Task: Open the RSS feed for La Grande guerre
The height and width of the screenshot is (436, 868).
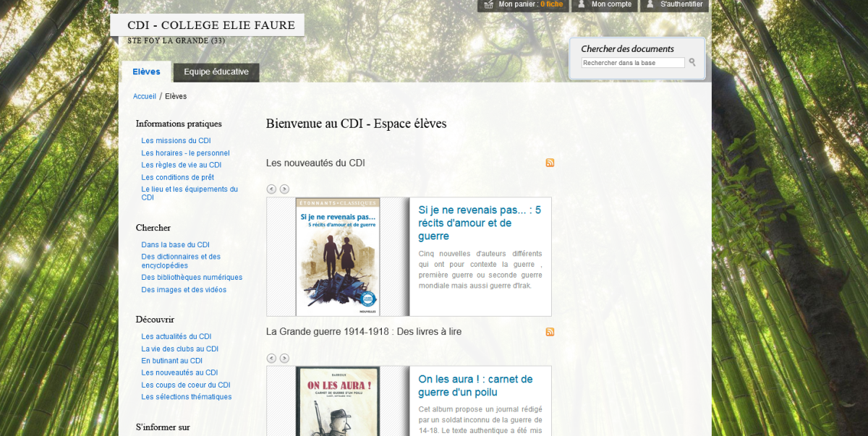Action: [x=550, y=332]
